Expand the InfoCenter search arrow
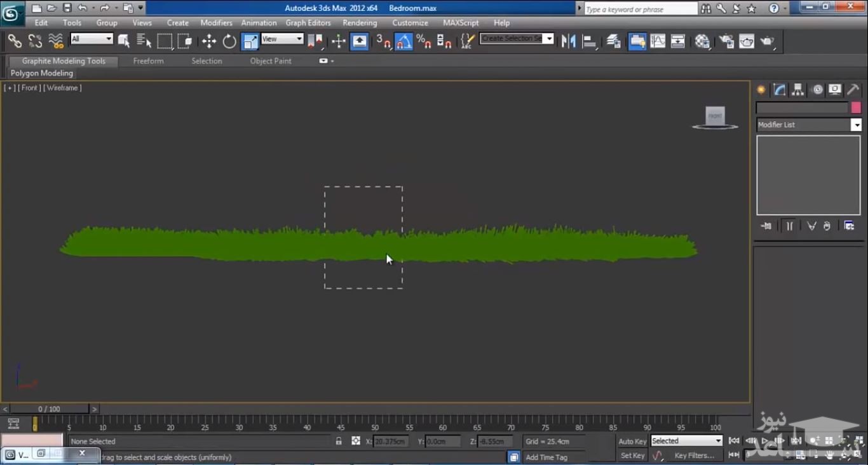 pos(579,9)
